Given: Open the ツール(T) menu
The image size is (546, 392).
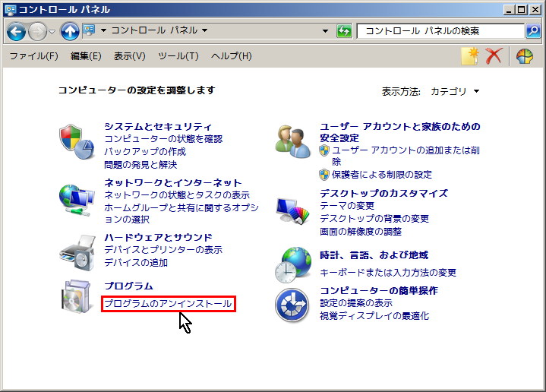Looking at the screenshot, I should click(178, 56).
